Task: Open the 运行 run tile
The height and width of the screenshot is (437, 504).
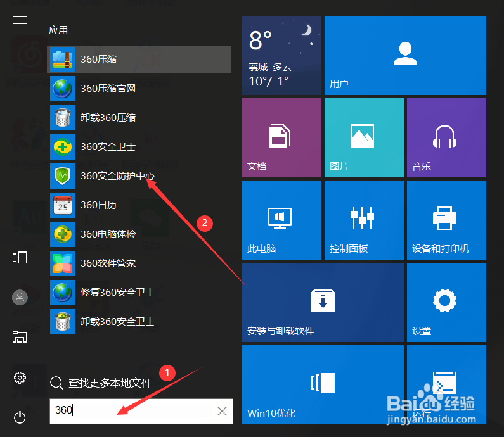Action: coord(446,384)
